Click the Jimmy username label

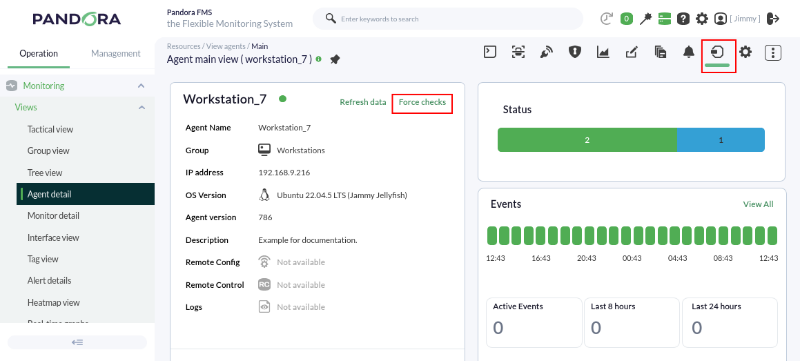pos(745,19)
